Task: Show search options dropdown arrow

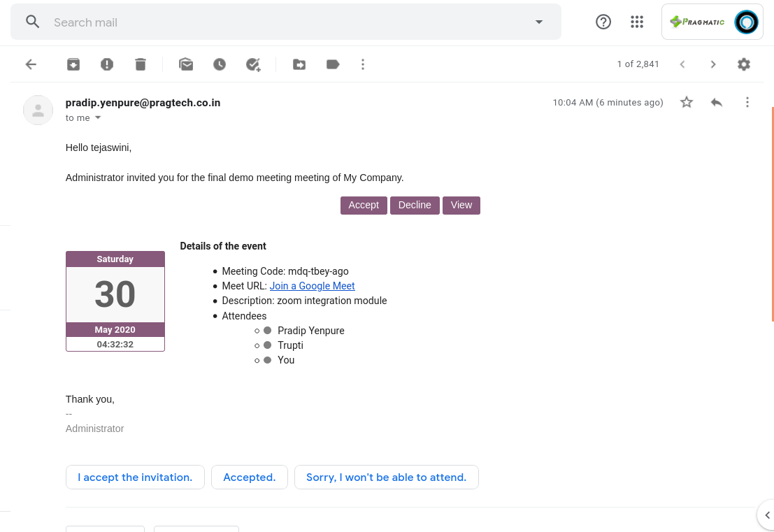Action: click(x=539, y=22)
